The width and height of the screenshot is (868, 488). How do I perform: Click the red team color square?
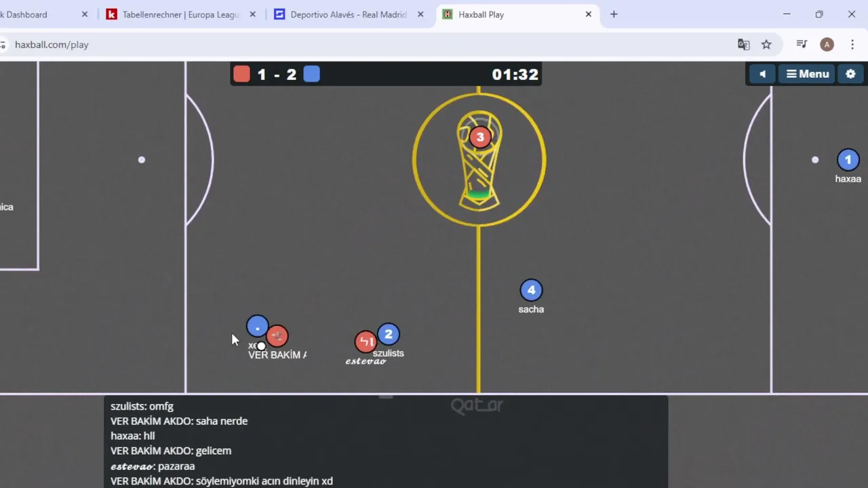(x=241, y=74)
